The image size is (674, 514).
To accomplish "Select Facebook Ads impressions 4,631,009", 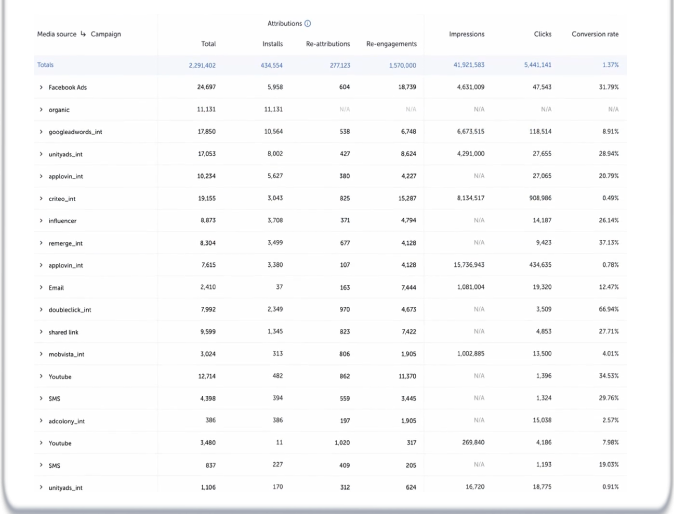I will click(x=471, y=87).
